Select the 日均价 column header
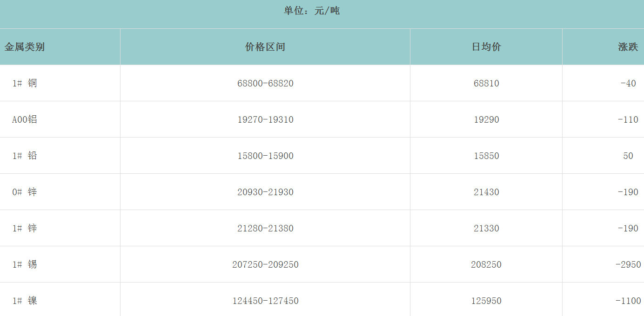 pyautogui.click(x=486, y=47)
